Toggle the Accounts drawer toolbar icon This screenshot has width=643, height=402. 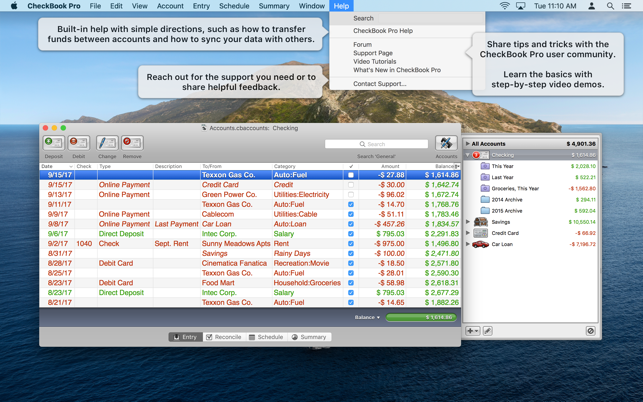pyautogui.click(x=446, y=143)
